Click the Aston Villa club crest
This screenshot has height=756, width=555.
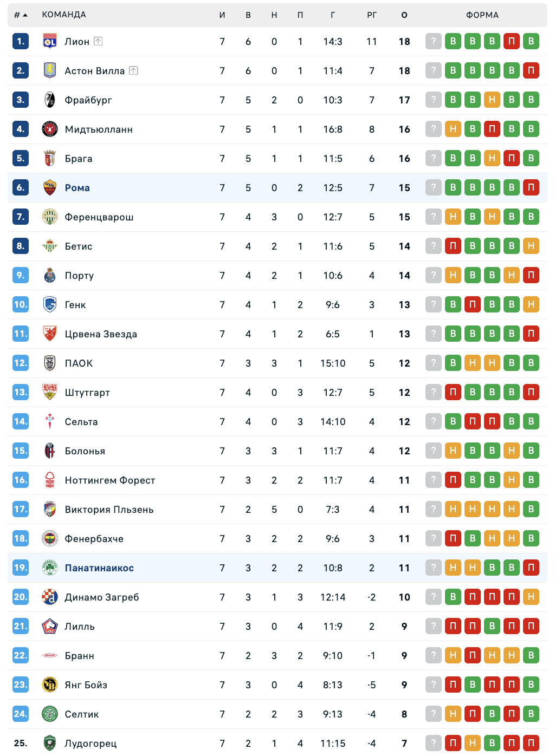[x=50, y=71]
